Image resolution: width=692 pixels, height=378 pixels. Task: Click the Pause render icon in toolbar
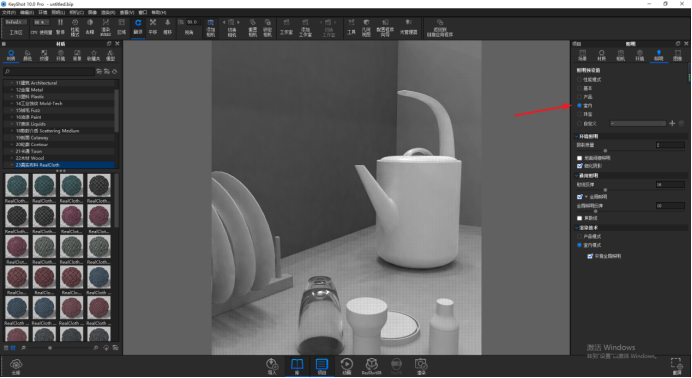click(x=60, y=22)
